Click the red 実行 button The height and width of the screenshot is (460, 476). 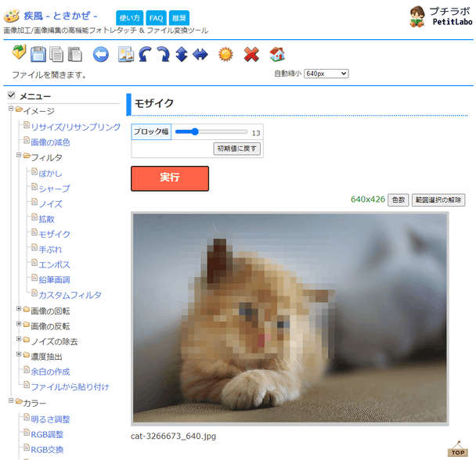[170, 178]
